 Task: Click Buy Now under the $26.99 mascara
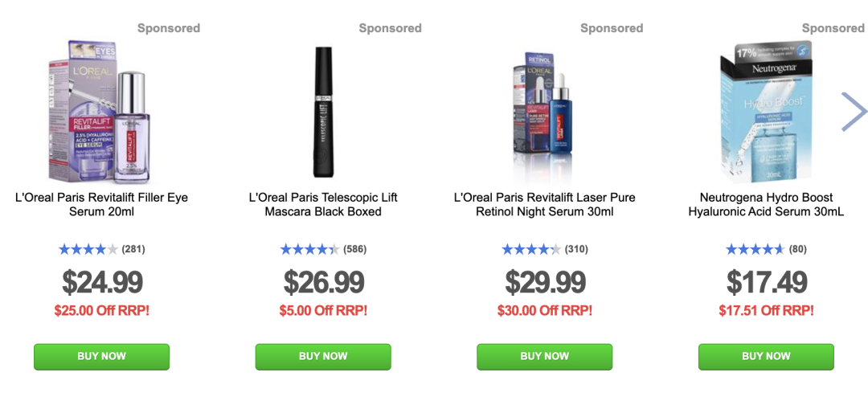pyautogui.click(x=323, y=357)
